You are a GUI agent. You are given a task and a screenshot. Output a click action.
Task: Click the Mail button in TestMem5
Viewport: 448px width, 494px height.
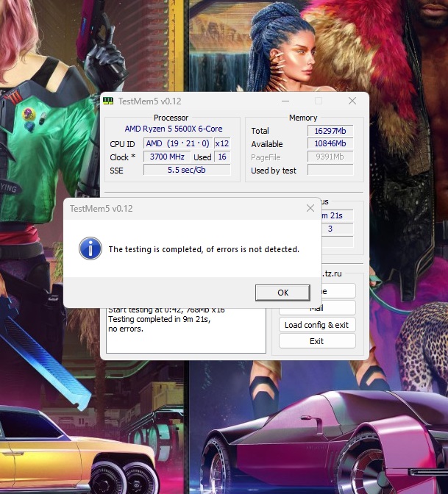[x=317, y=308]
